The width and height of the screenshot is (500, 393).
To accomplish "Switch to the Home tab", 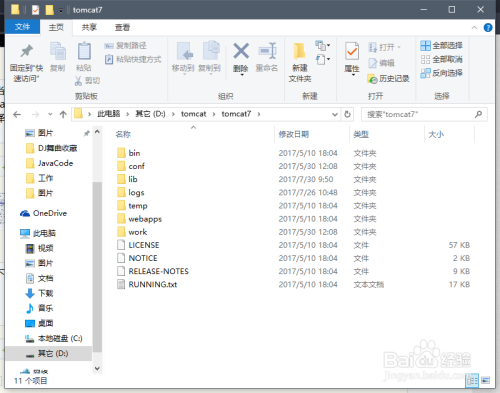I will click(56, 27).
